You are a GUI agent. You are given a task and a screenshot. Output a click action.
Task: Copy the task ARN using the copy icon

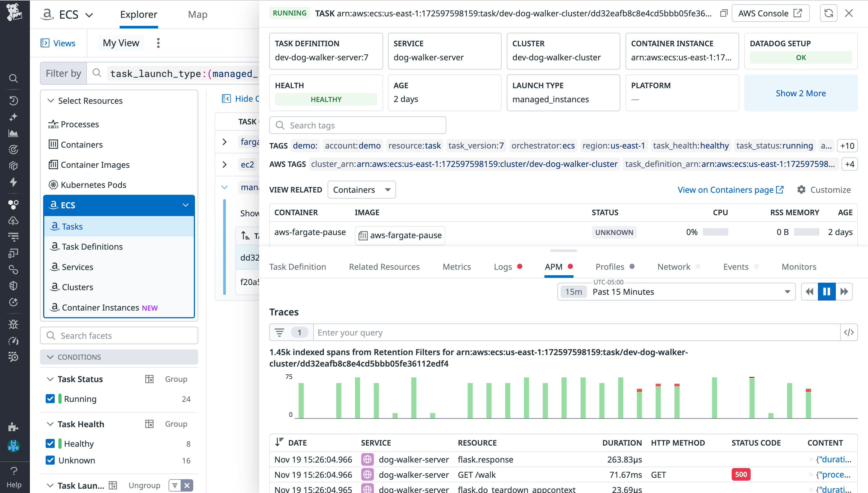[724, 13]
